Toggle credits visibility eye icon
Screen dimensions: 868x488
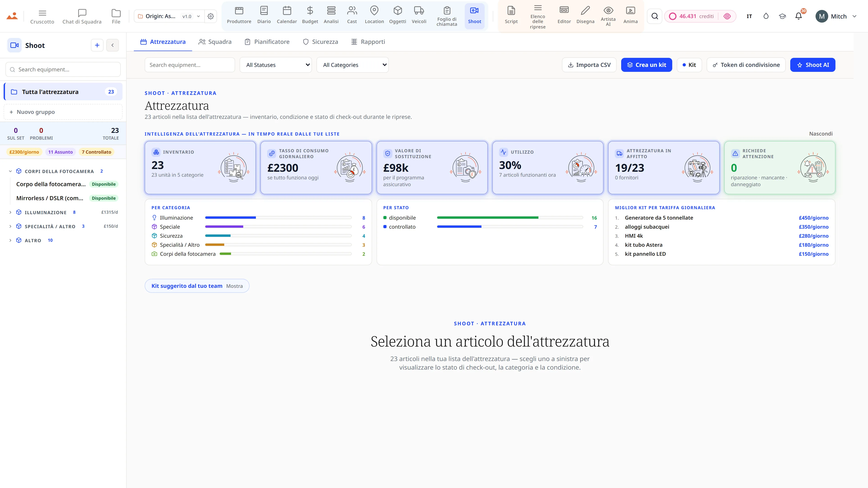727,16
